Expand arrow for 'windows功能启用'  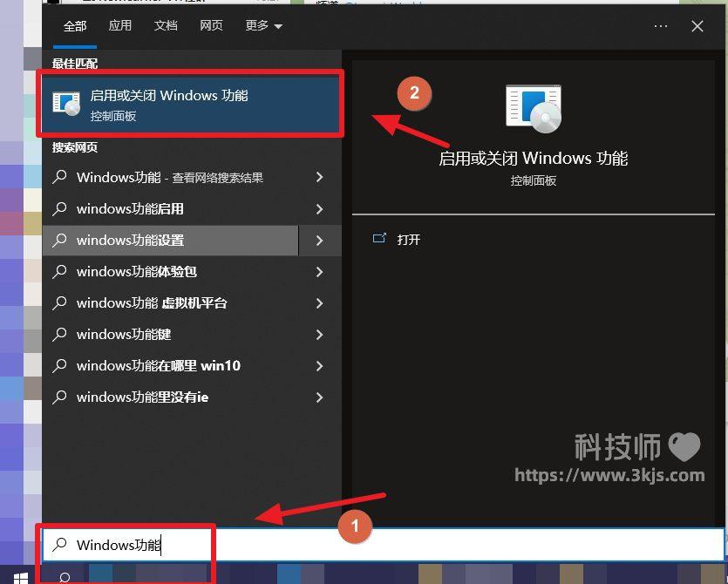[319, 209]
